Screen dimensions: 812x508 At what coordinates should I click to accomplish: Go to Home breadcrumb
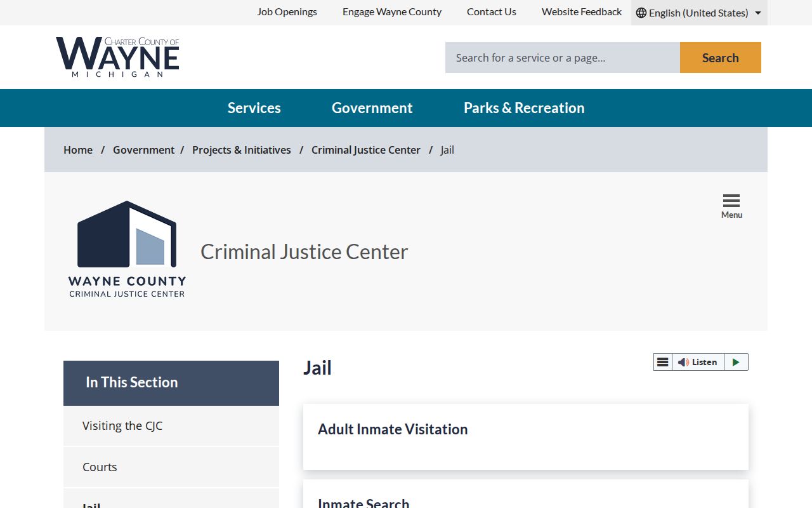78,150
